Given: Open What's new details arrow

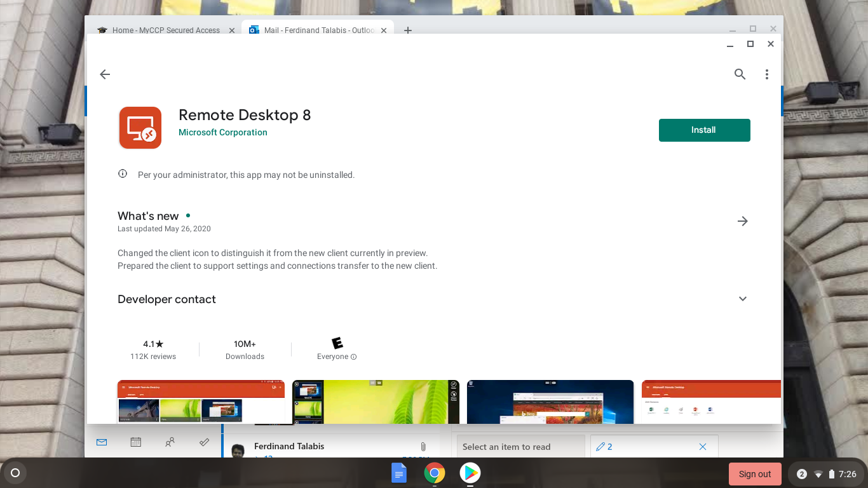Looking at the screenshot, I should [x=742, y=221].
